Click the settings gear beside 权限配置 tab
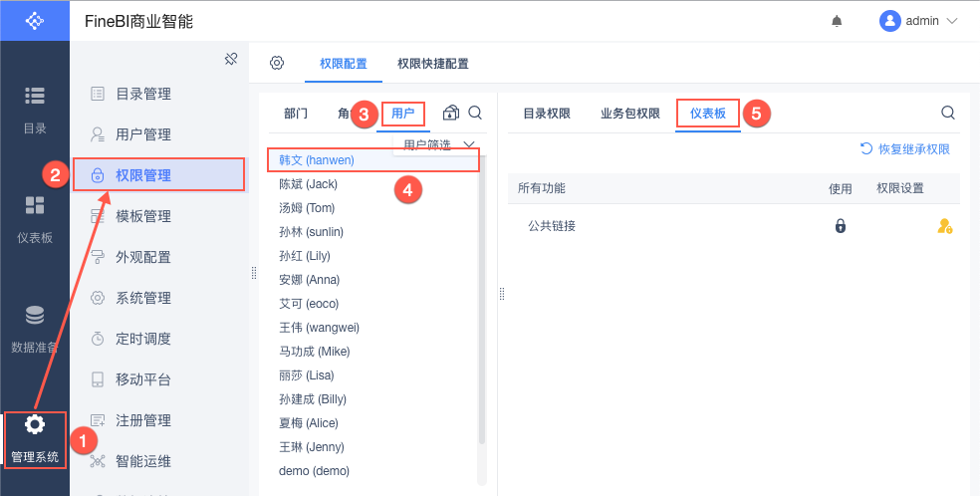 [x=277, y=63]
